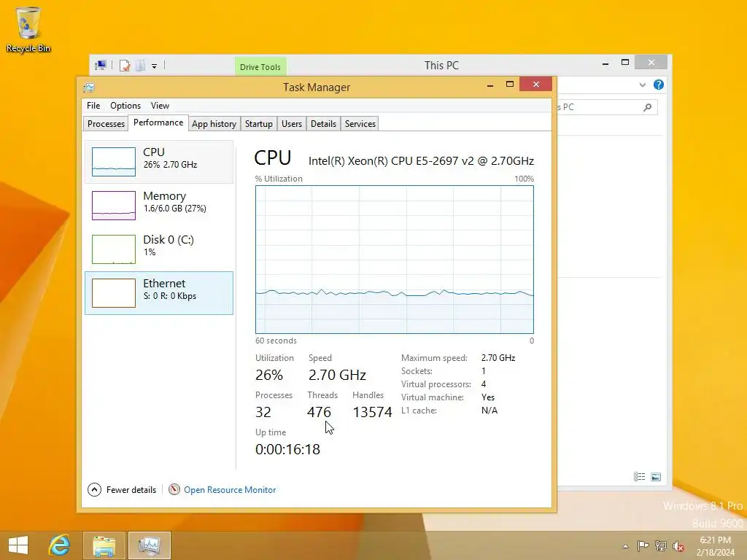Open the clock showing 6:21 PM

coord(715,546)
